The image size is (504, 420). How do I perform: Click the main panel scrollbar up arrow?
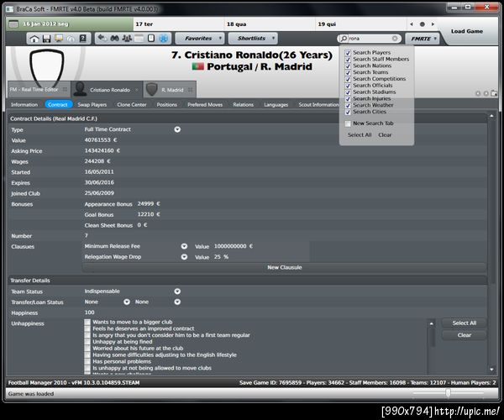click(491, 116)
